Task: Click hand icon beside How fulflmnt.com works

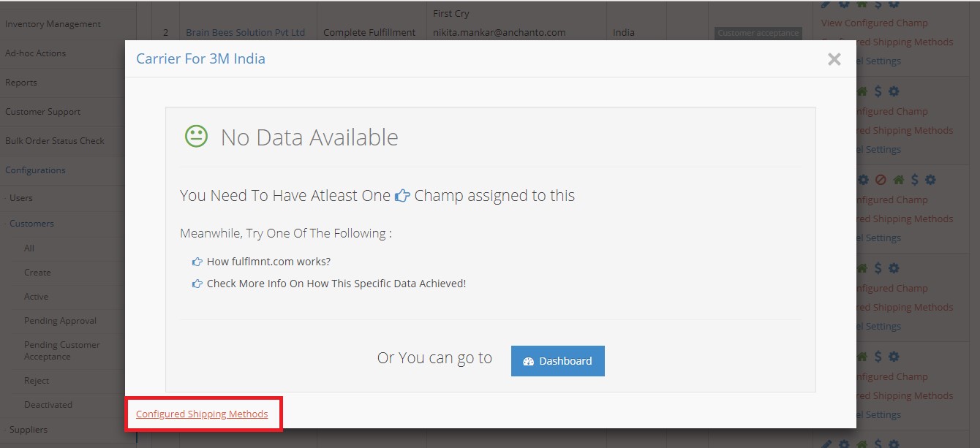Action: click(x=197, y=262)
